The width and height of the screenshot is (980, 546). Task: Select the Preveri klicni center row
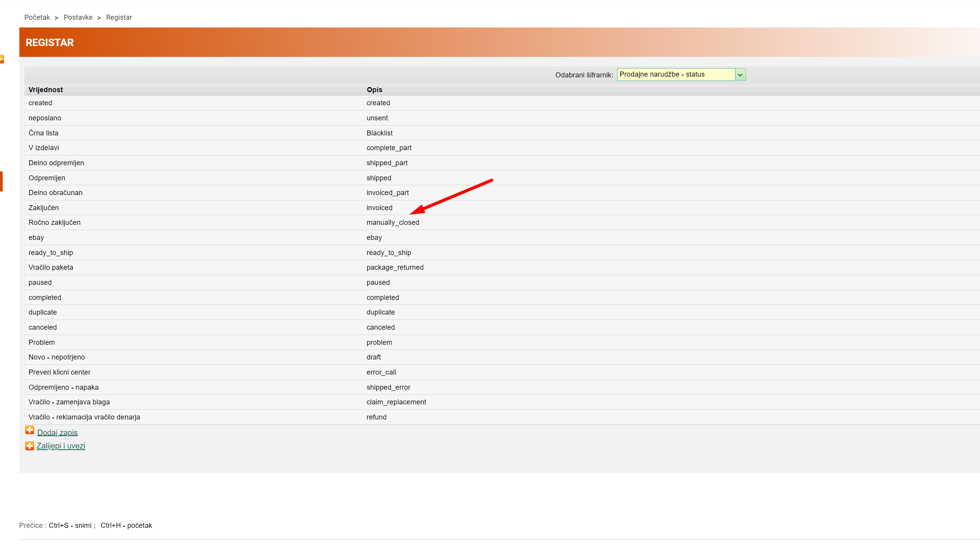(x=59, y=372)
